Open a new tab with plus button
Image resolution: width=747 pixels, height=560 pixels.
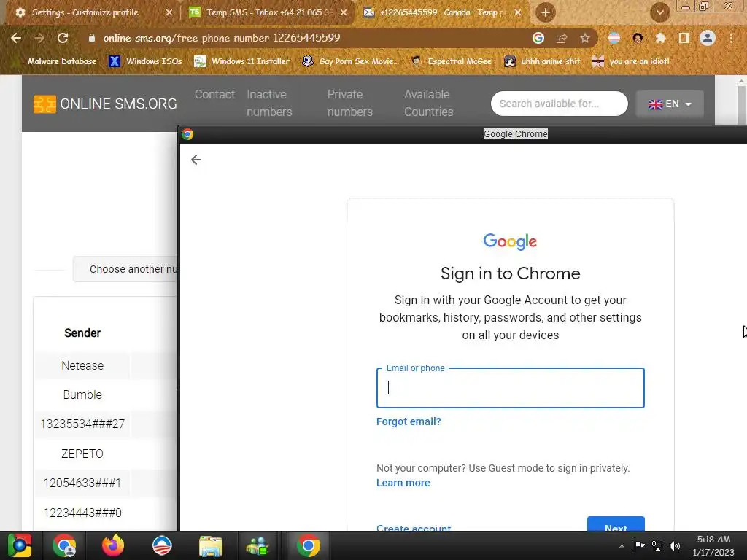546,12
